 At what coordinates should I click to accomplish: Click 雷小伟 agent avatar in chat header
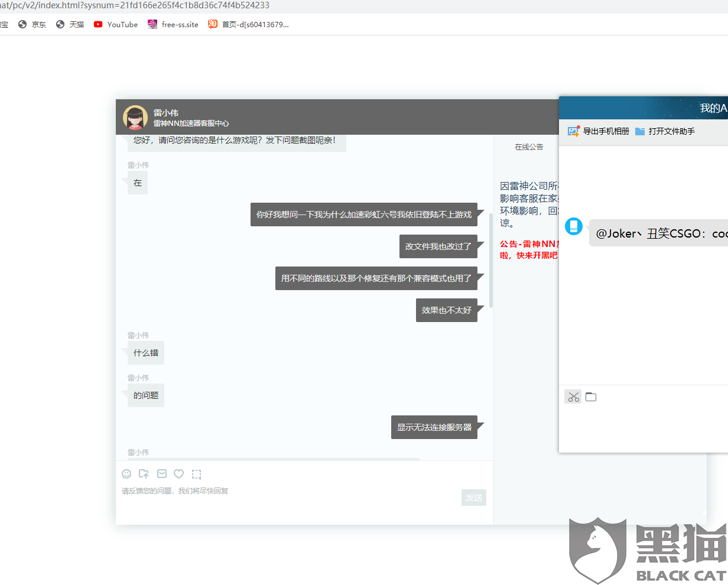click(135, 118)
